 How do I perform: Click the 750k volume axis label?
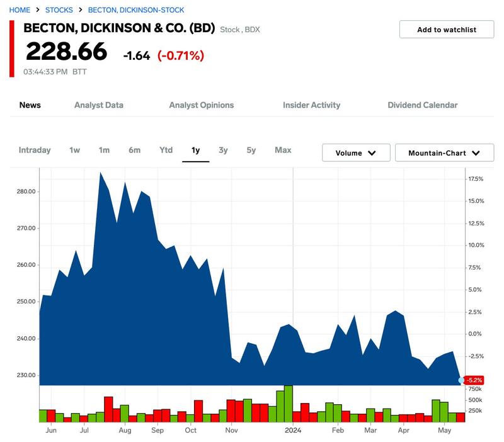(475, 389)
